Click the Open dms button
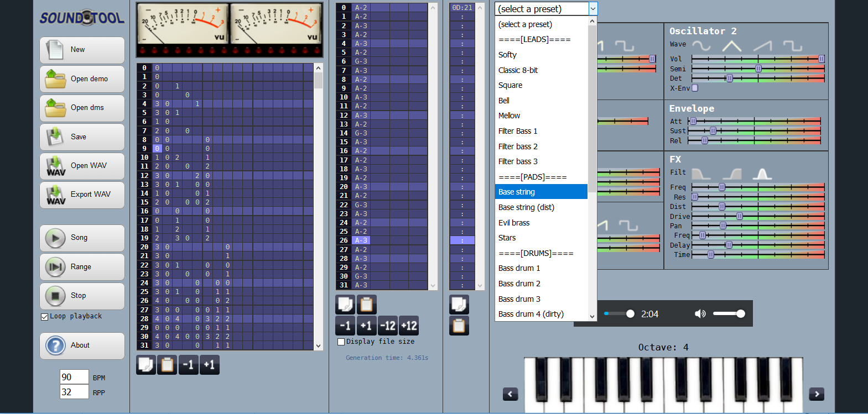Screen dimensions: 868x414 [82, 108]
